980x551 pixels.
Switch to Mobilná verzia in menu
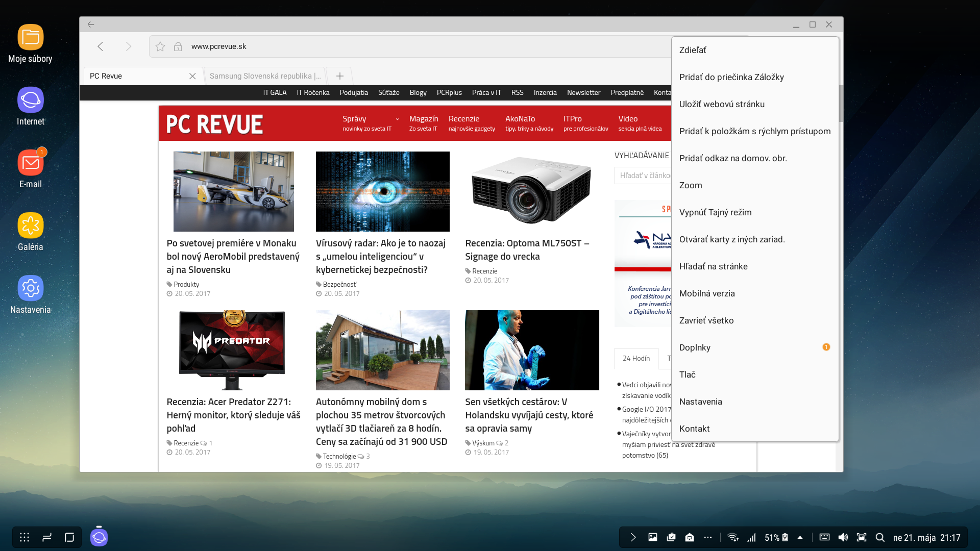[x=707, y=293]
